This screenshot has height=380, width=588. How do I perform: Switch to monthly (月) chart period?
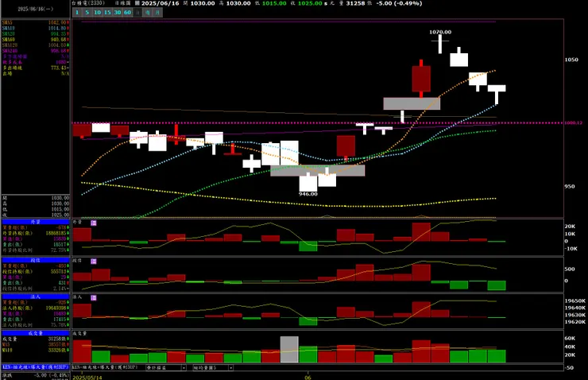click(158, 13)
